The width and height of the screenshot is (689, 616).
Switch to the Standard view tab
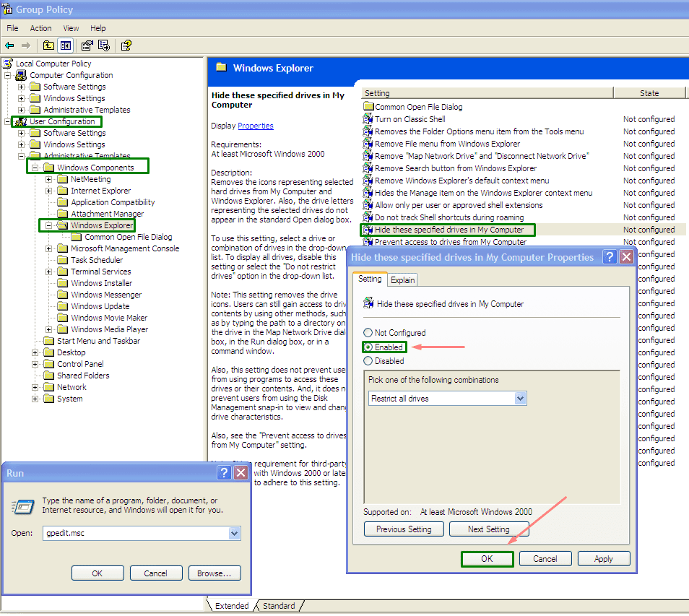279,605
